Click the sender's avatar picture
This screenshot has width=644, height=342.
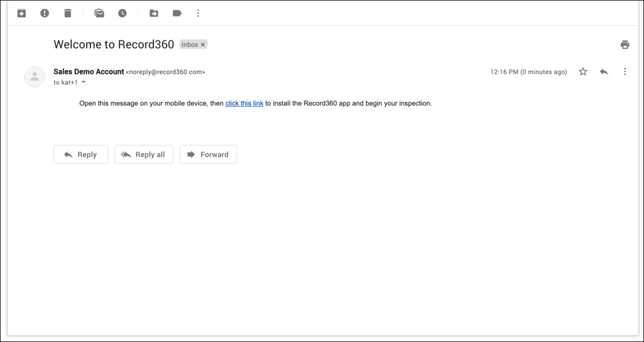(x=35, y=76)
